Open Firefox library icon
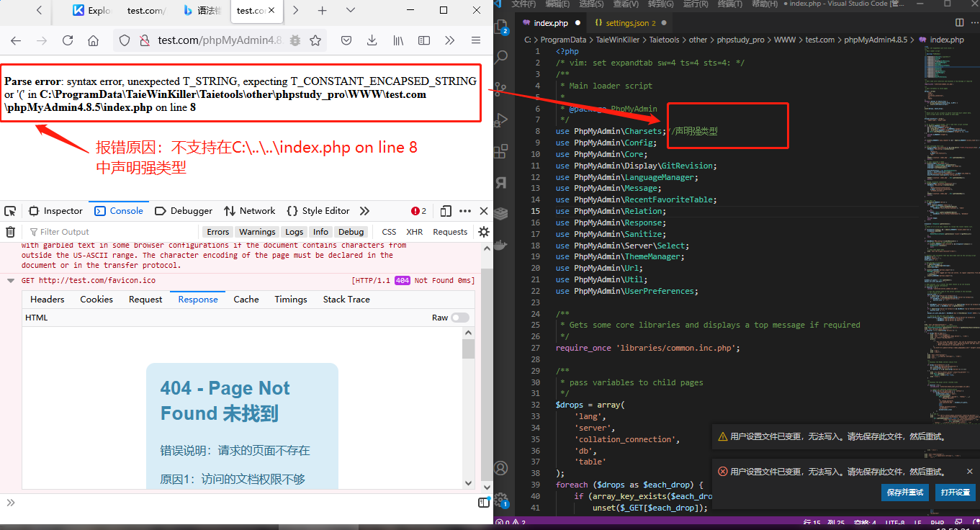Screen dimensions: 980x530 click(x=398, y=40)
